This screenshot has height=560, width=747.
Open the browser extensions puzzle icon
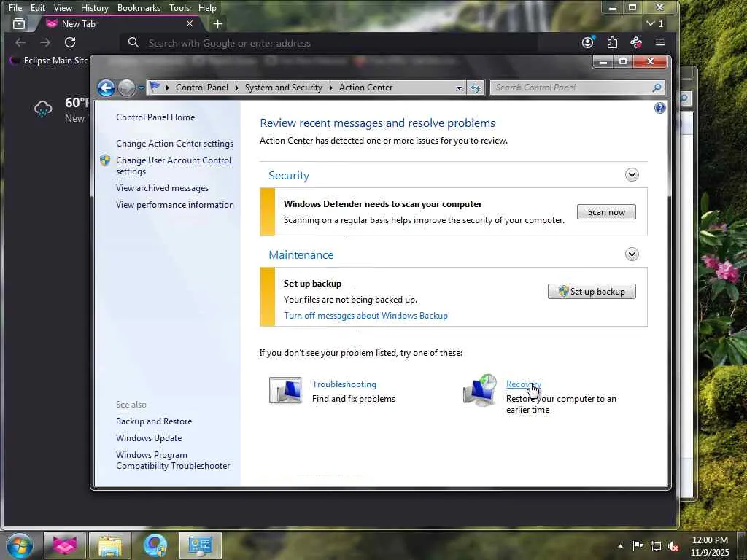pos(612,42)
